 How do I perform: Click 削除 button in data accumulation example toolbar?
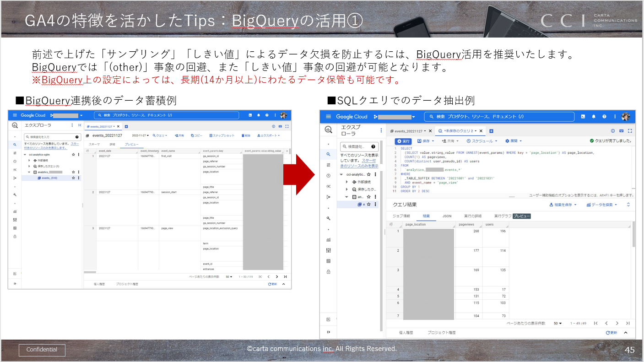(246, 135)
